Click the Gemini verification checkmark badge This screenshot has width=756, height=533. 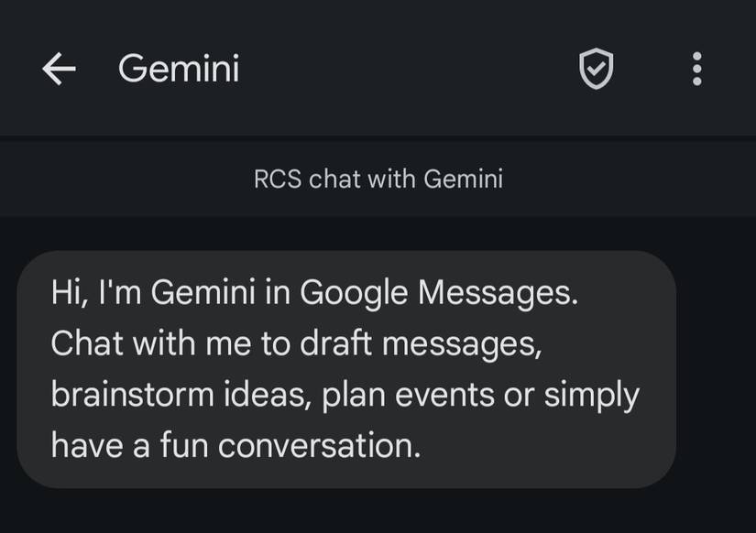coord(595,69)
